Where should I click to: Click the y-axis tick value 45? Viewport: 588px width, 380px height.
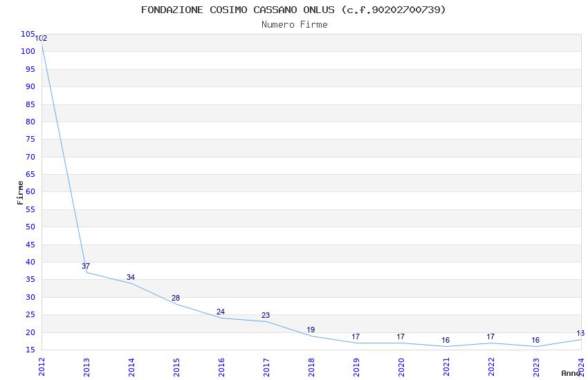pos(30,245)
